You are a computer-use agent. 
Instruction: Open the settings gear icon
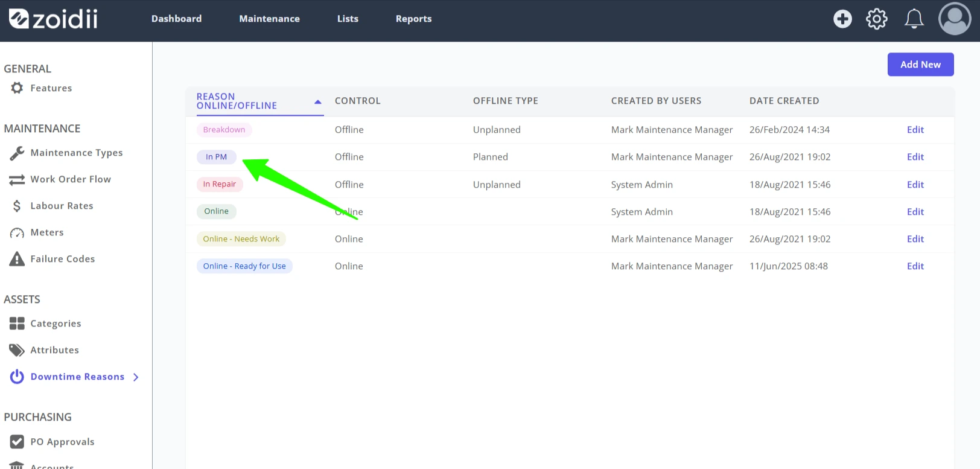pyautogui.click(x=877, y=19)
